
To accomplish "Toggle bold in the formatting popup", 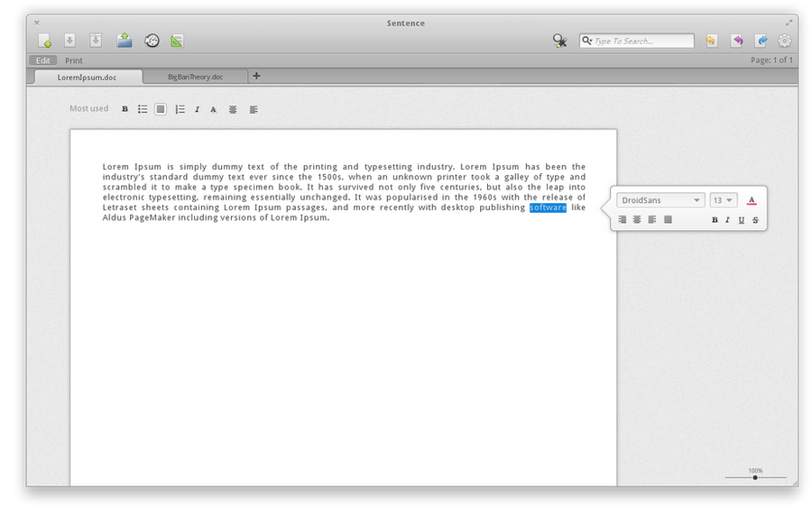I will coord(715,220).
